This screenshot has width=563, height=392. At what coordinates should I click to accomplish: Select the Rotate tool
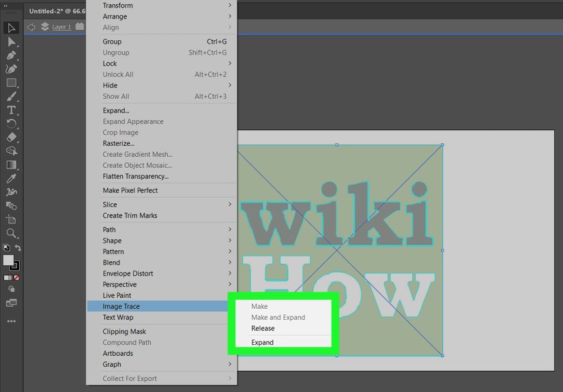pyautogui.click(x=12, y=123)
